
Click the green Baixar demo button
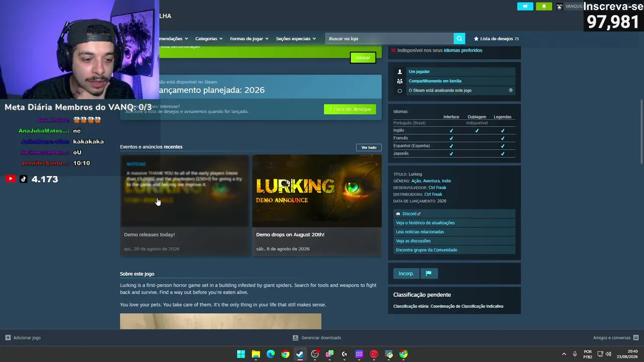pos(363,58)
